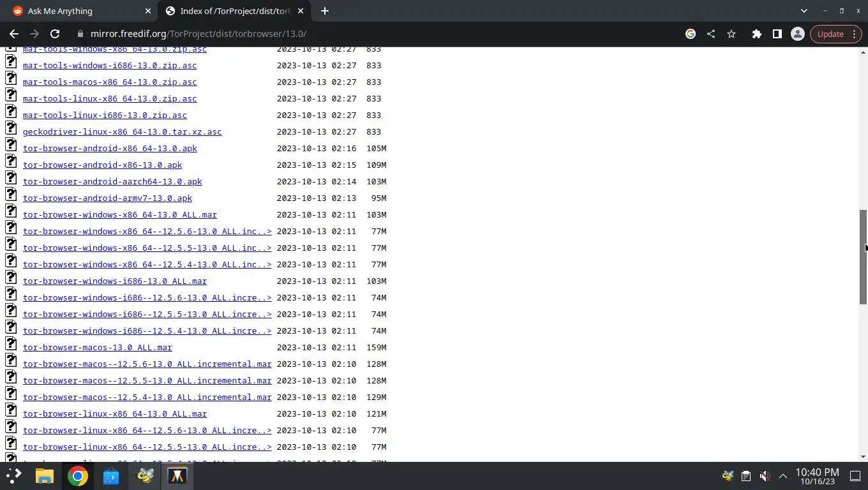Open mar-tools-windows-i686-13.0.zip.asc link
Viewport: 868px width, 490px height.
click(110, 66)
